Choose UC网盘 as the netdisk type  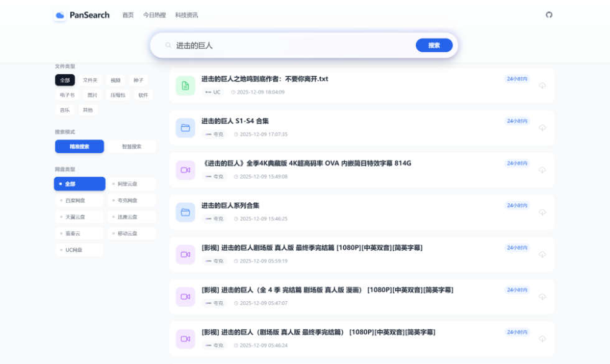pyautogui.click(x=80, y=250)
